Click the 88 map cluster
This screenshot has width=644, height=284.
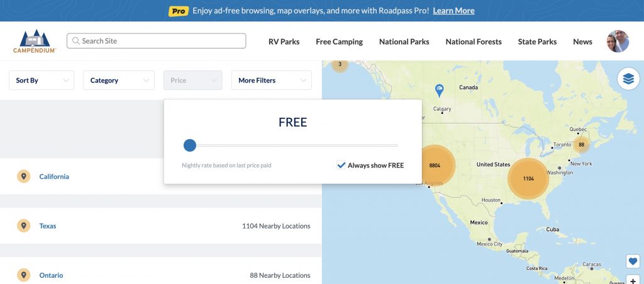point(581,145)
